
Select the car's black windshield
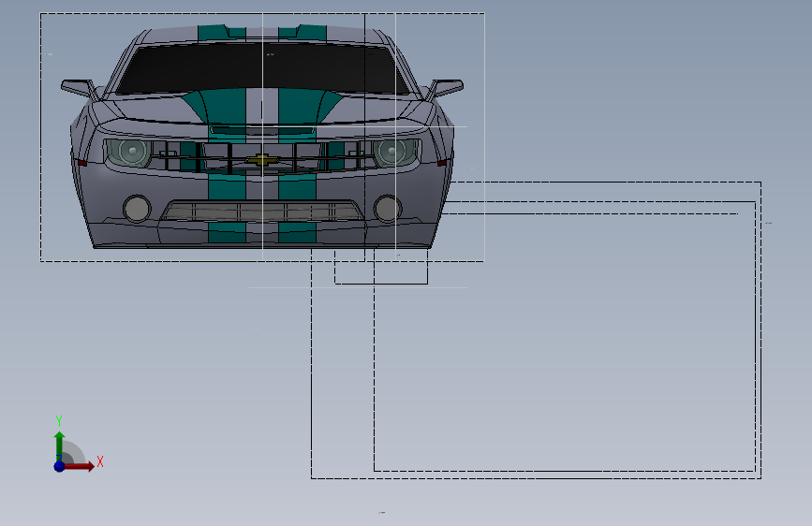point(261,69)
